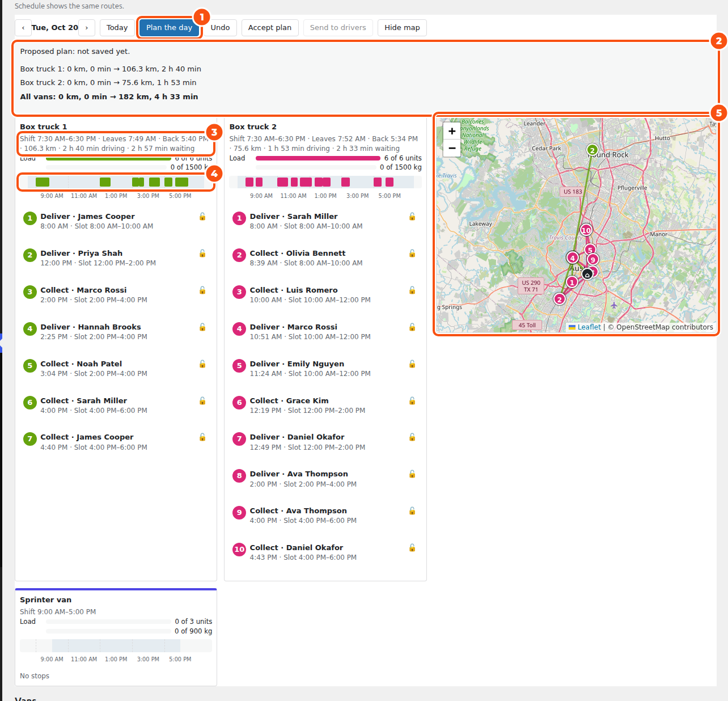Select the "Collect · Ava Thompson" stop title

click(298, 511)
